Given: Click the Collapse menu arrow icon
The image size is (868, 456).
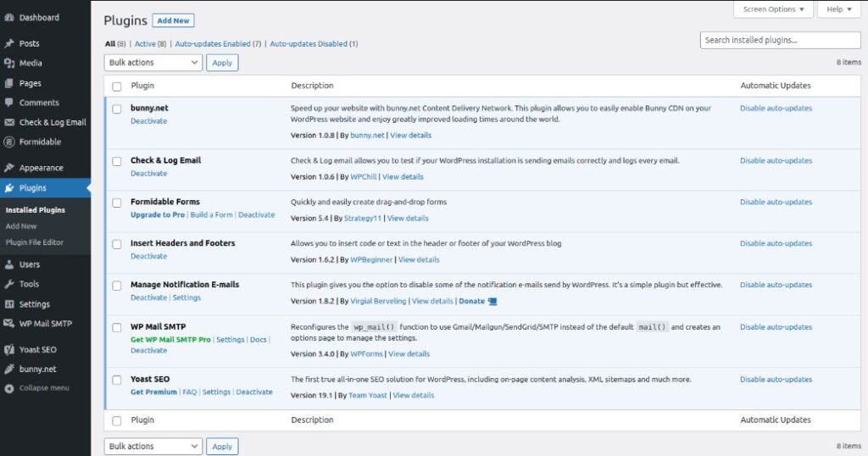Looking at the screenshot, I should (8, 388).
